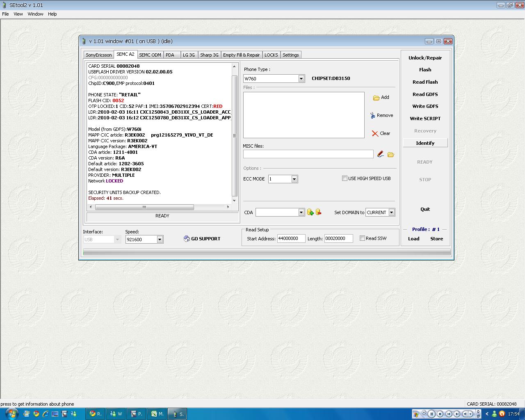Click the log horizontal scrollbar thumb
525x420 pixels.
(144, 207)
